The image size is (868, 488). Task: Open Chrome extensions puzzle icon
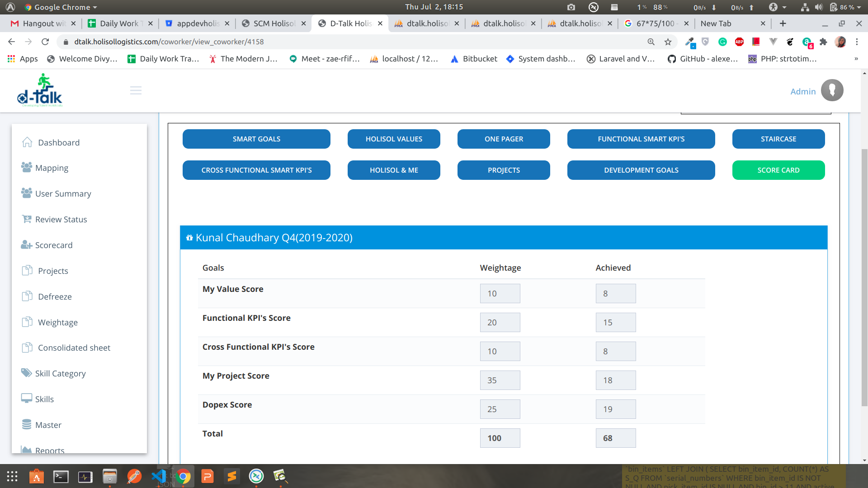823,42
